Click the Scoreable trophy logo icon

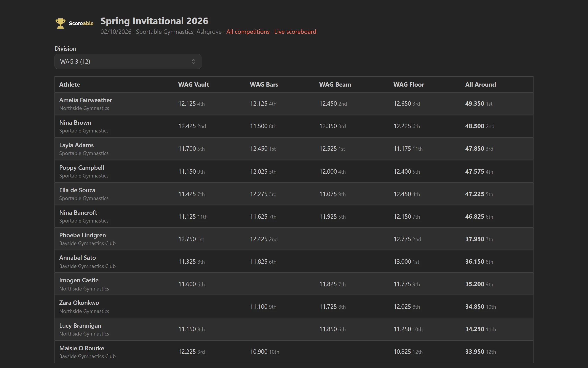pos(60,23)
